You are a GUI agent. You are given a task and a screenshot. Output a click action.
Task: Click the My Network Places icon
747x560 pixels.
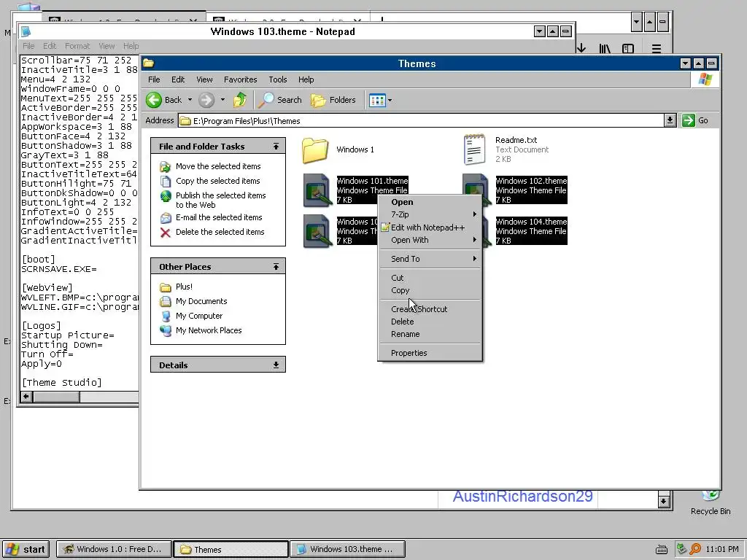pos(166,330)
